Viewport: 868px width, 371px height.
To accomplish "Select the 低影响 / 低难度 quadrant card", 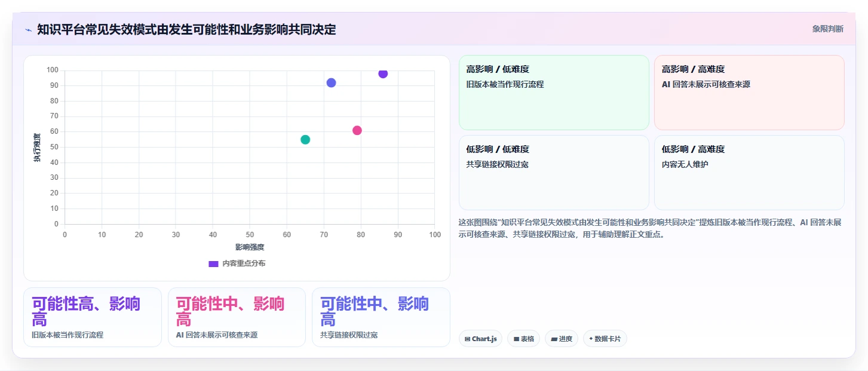I will (x=554, y=173).
